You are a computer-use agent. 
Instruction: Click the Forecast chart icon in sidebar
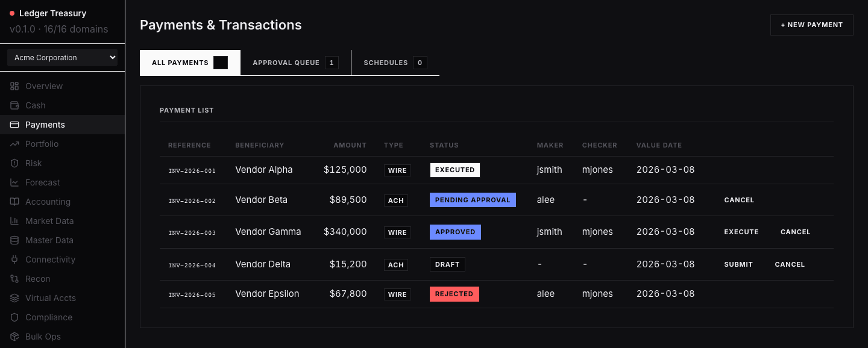(x=14, y=182)
